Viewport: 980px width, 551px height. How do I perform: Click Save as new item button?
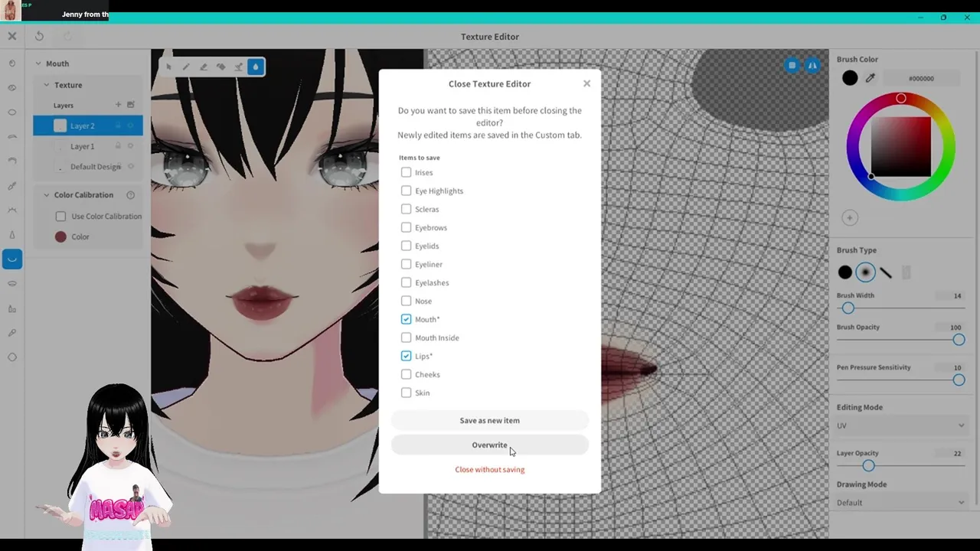489,420
